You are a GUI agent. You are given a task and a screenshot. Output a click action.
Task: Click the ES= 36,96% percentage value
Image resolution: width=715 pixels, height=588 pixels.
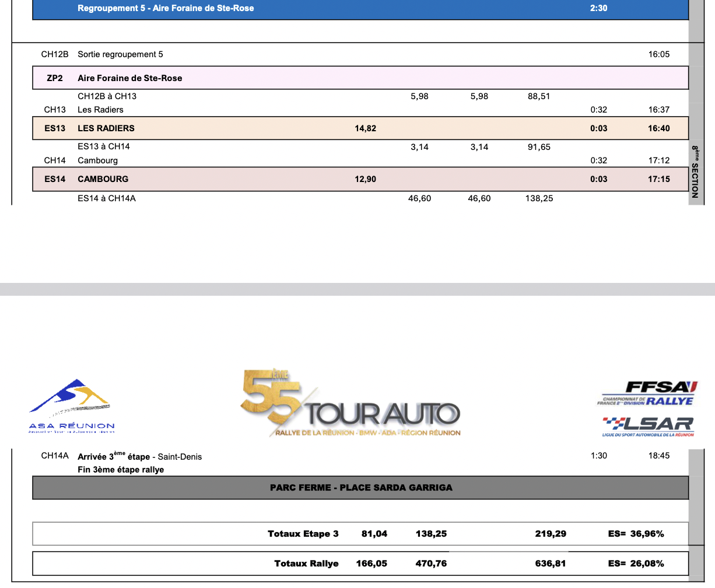click(x=636, y=534)
